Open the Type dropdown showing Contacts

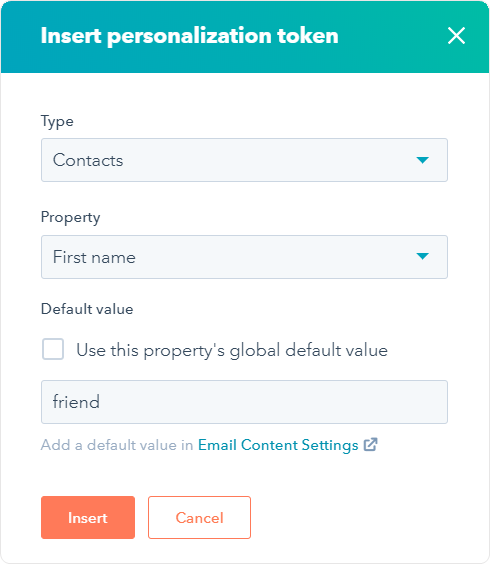pos(244,160)
